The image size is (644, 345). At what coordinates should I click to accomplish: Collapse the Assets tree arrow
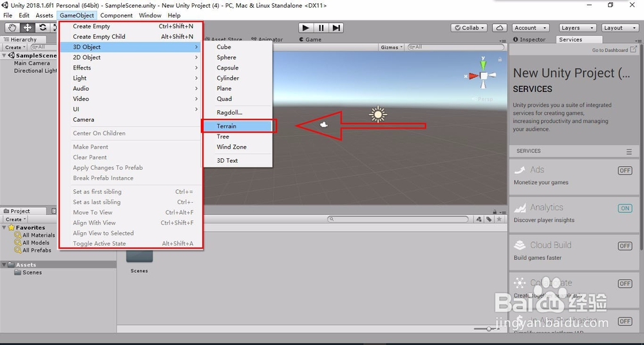(4, 265)
